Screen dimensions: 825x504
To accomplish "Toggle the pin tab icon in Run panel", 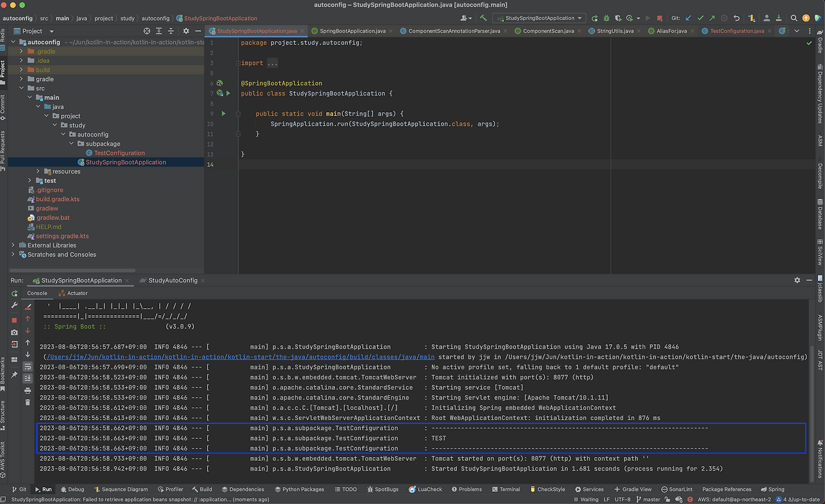I will 14,374.
